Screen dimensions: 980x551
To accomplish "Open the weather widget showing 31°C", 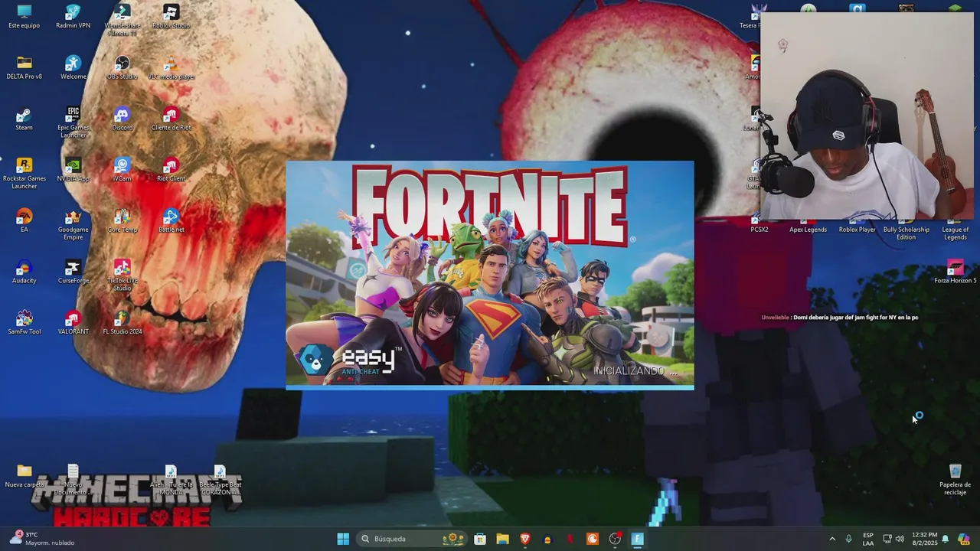I will coord(42,539).
